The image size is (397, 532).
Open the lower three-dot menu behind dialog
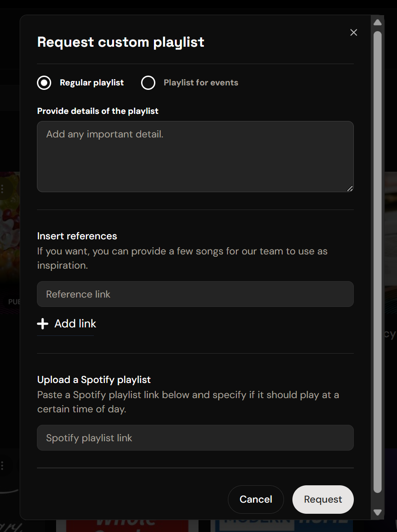click(2, 465)
